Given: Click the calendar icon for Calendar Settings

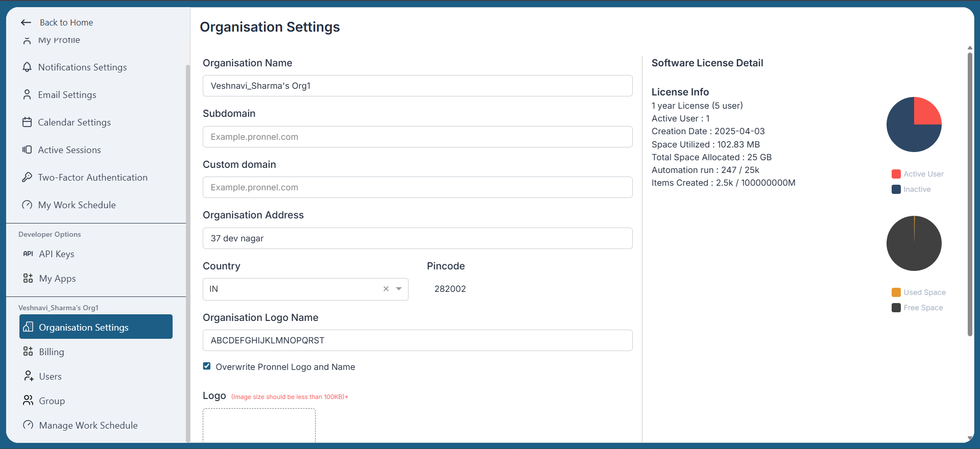Looking at the screenshot, I should [27, 122].
